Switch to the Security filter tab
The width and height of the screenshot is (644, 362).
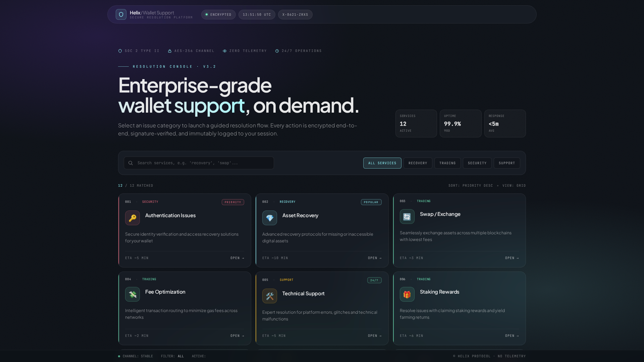(x=477, y=163)
